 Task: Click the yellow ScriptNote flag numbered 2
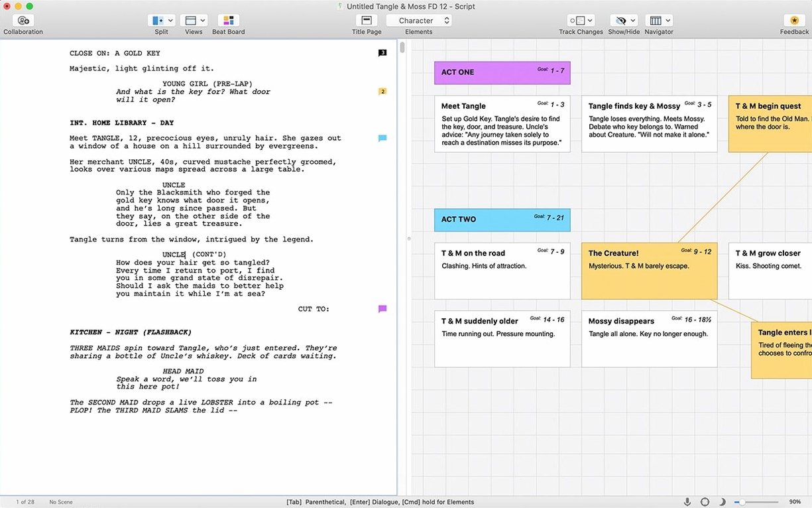click(382, 92)
